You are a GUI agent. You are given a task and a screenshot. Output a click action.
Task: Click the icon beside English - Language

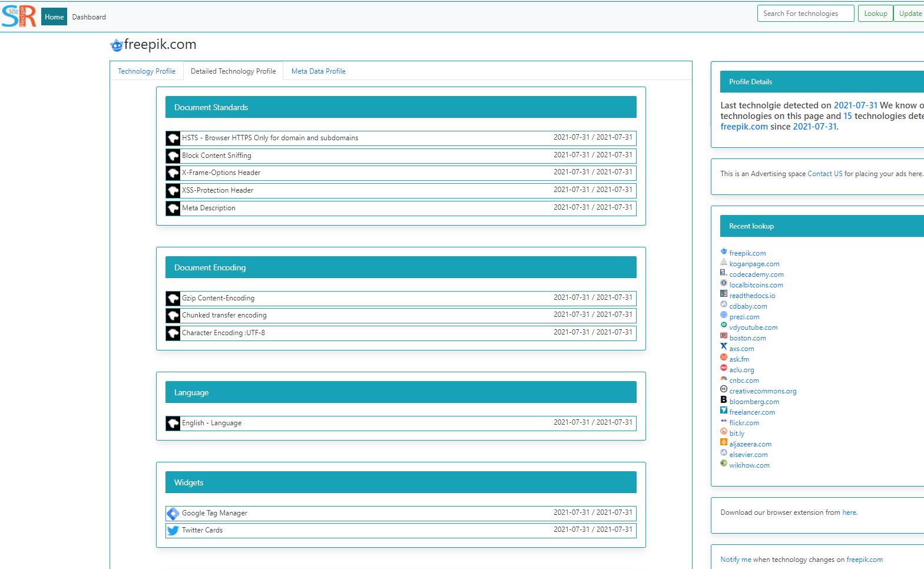[x=173, y=424]
